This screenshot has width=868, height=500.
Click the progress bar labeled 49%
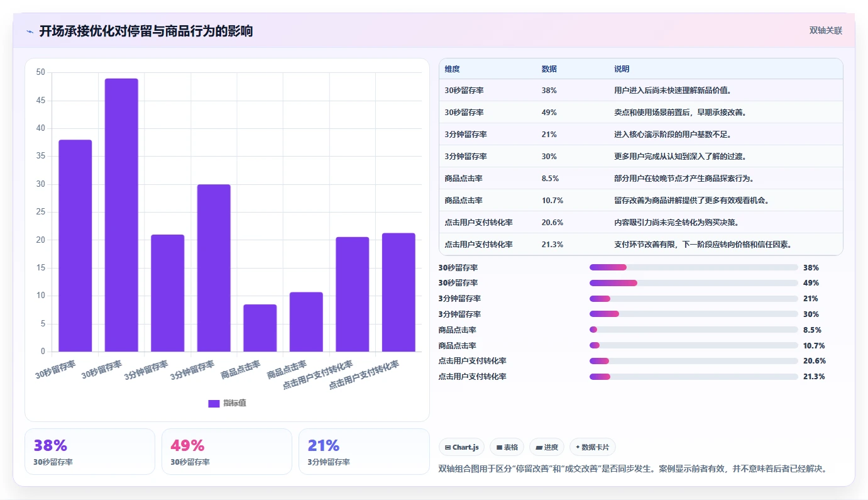pyautogui.click(x=694, y=283)
